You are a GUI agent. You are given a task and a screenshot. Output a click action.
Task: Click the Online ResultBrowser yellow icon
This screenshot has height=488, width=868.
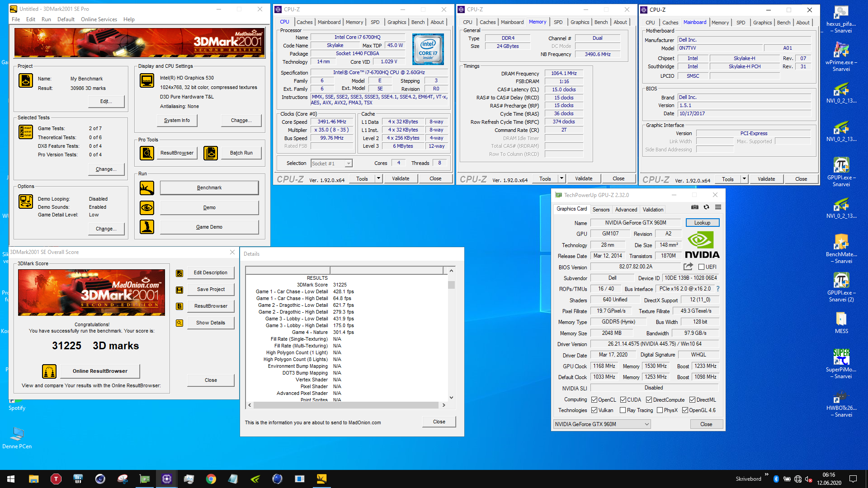[49, 371]
